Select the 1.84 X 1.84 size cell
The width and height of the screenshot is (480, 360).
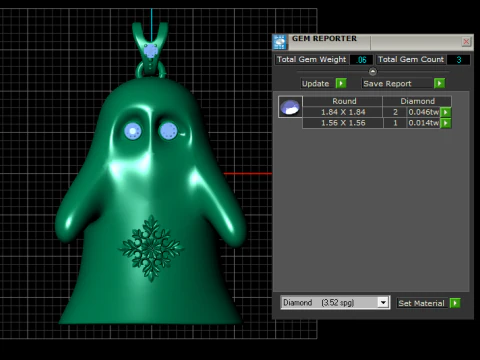tap(343, 112)
